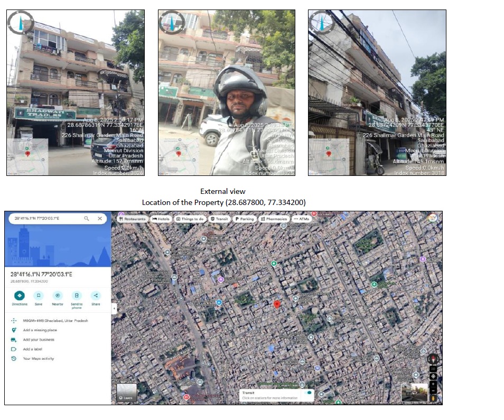Click coordinates search input field
The width and height of the screenshot is (504, 420).
click(45, 218)
